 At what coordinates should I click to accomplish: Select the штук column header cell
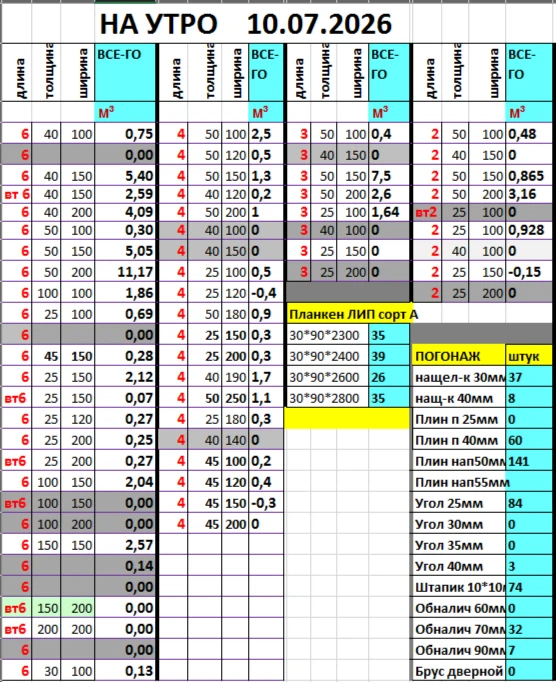point(529,356)
